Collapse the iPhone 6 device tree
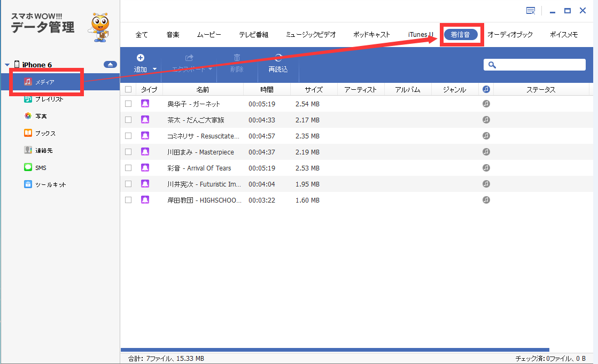Image resolution: width=598 pixels, height=364 pixels. (x=7, y=65)
